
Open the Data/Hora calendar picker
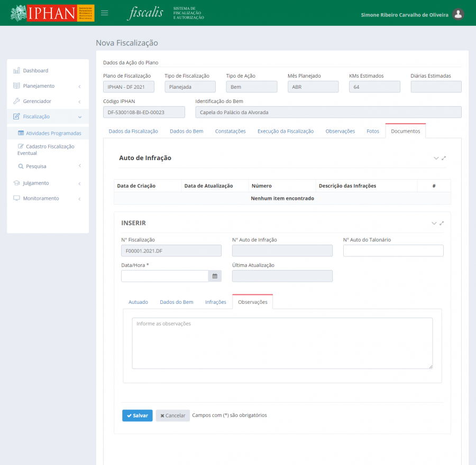[x=215, y=276]
